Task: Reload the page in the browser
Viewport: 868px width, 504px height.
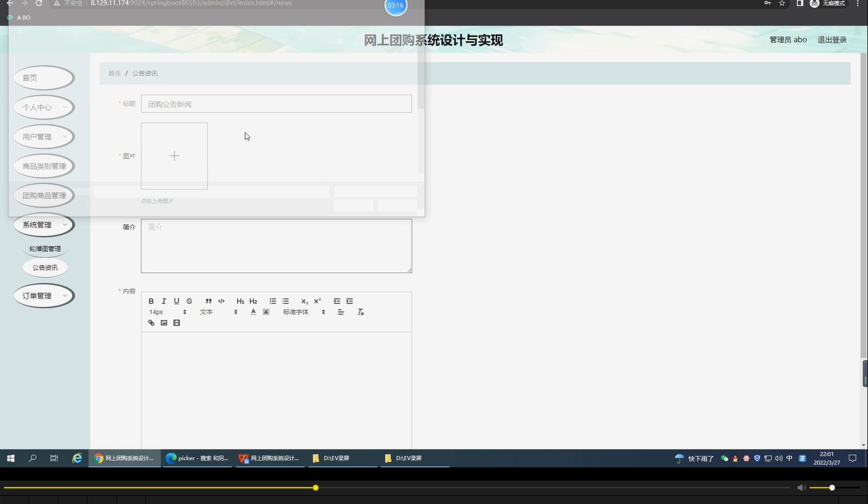Action: point(39,3)
